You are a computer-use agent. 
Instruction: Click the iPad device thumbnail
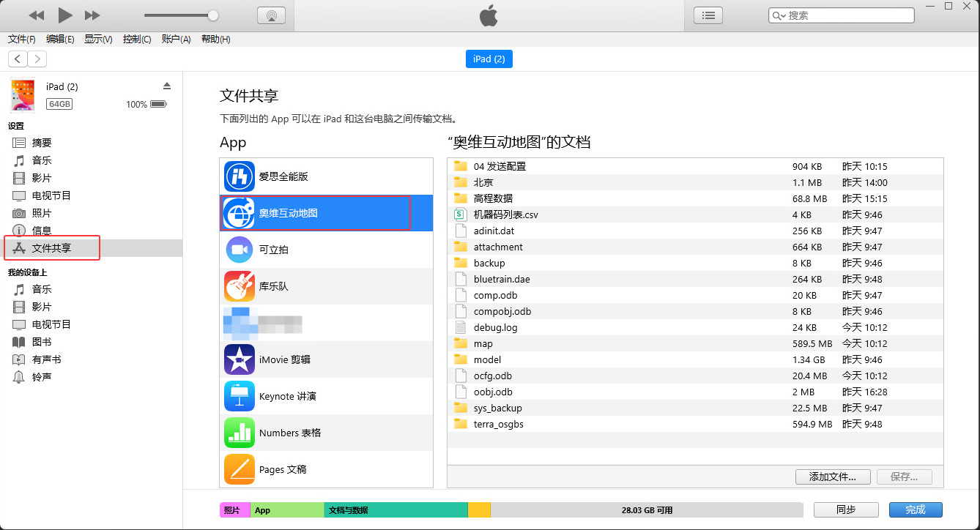pyautogui.click(x=23, y=95)
